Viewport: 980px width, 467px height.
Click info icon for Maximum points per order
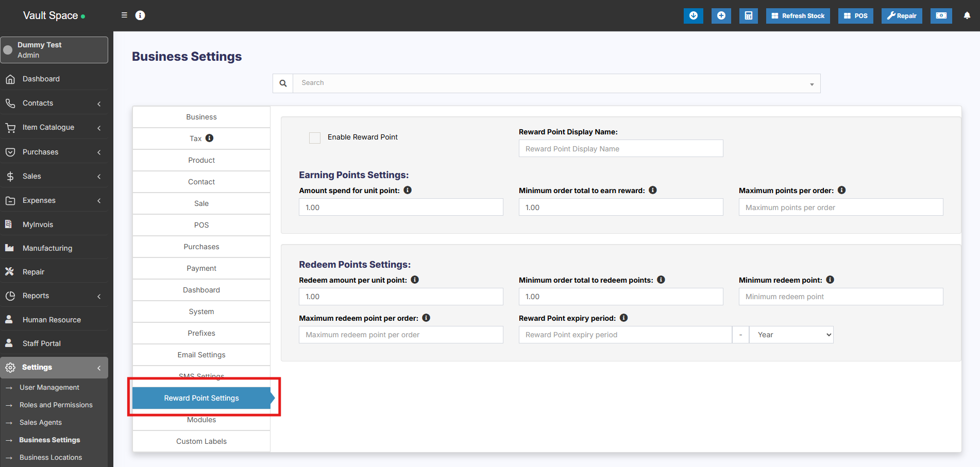[x=841, y=190]
